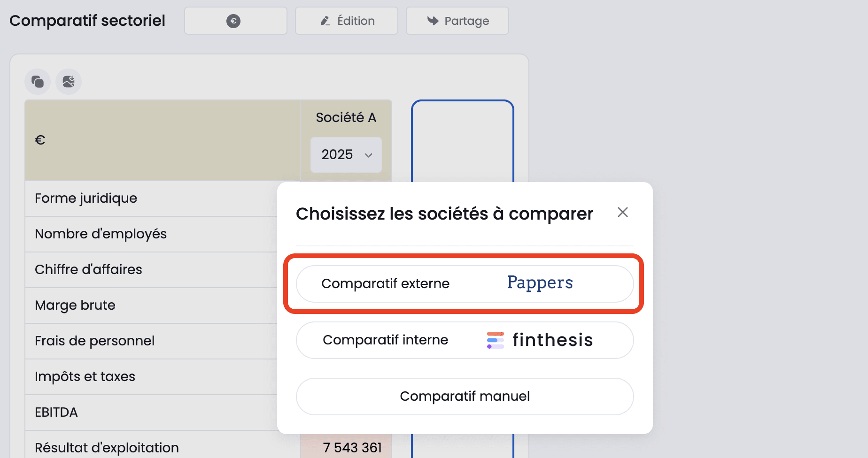Click the empty blue-outlined company column

(463, 141)
